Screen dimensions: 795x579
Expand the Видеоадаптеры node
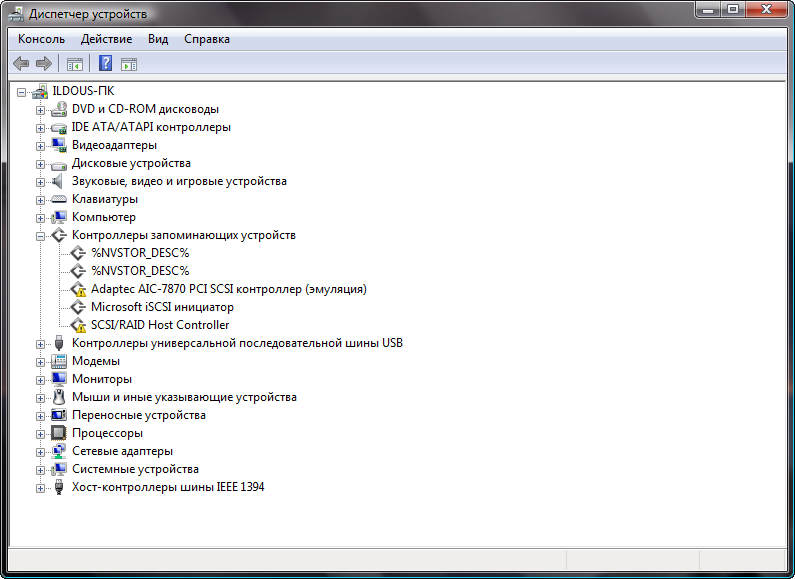(41, 145)
